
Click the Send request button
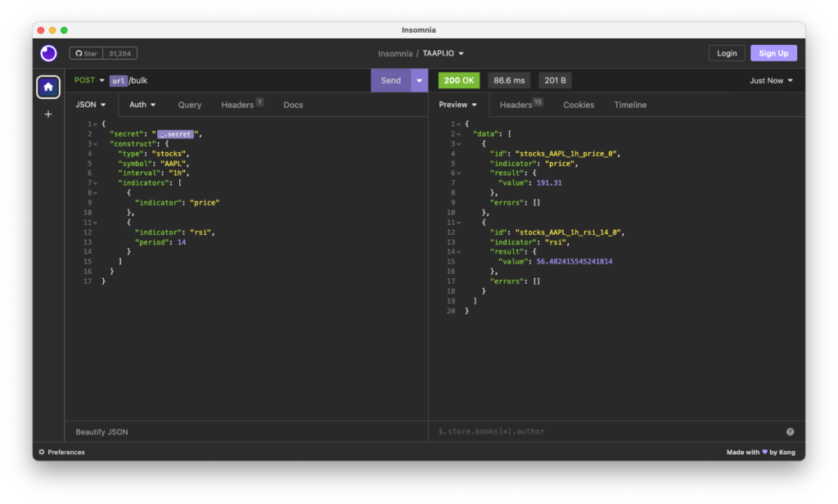[x=391, y=80]
